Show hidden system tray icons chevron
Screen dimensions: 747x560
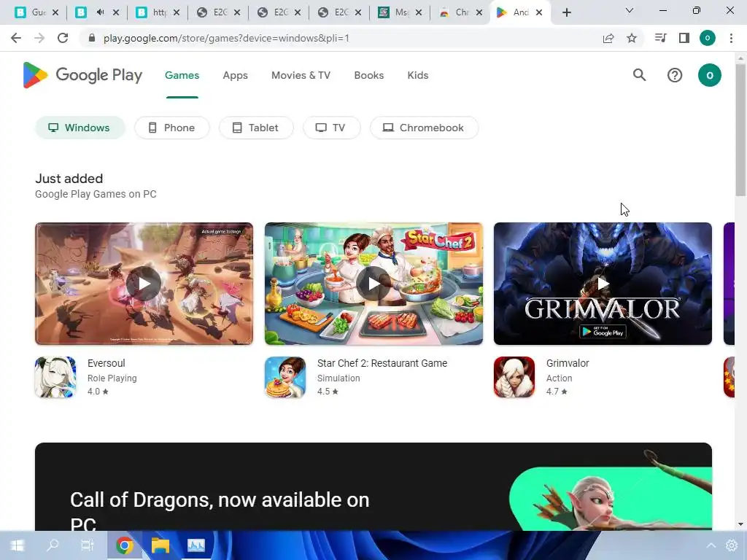(x=711, y=545)
